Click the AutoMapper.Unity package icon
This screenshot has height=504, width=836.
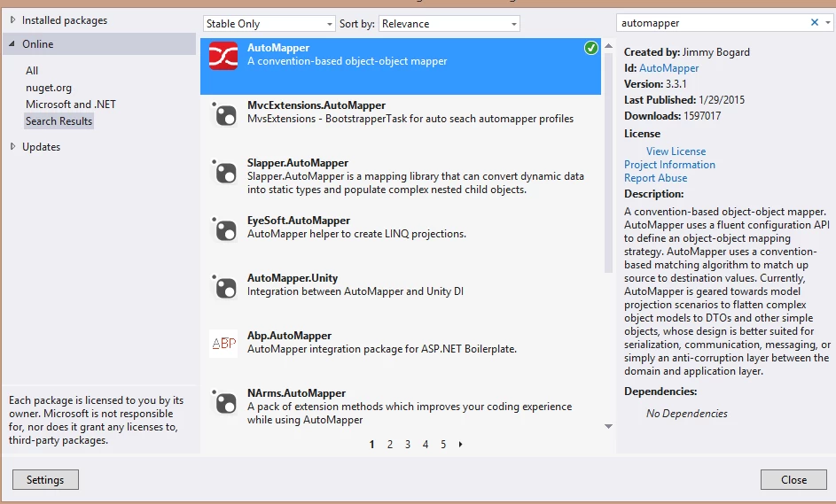click(x=224, y=287)
